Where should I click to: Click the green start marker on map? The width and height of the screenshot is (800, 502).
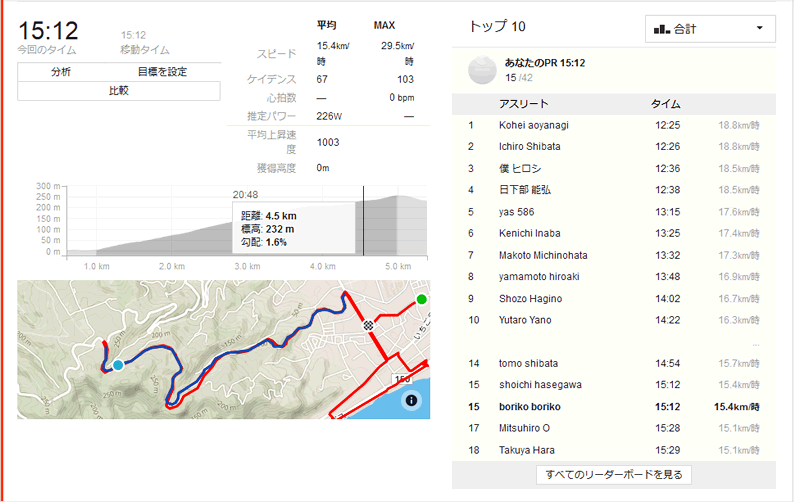click(421, 299)
